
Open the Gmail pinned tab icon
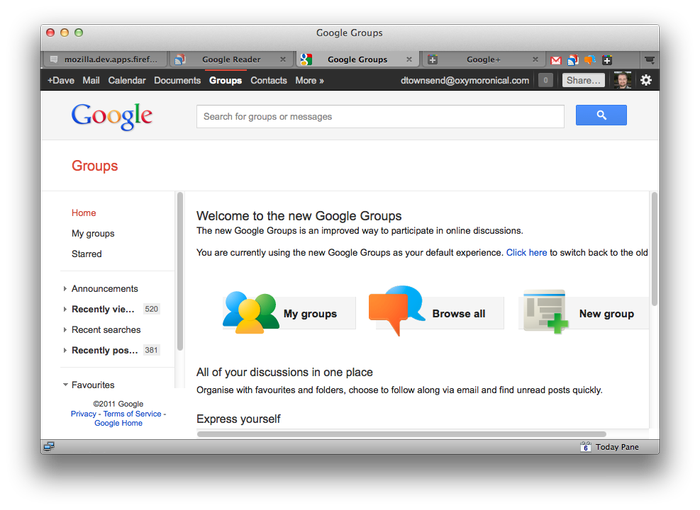pos(555,60)
